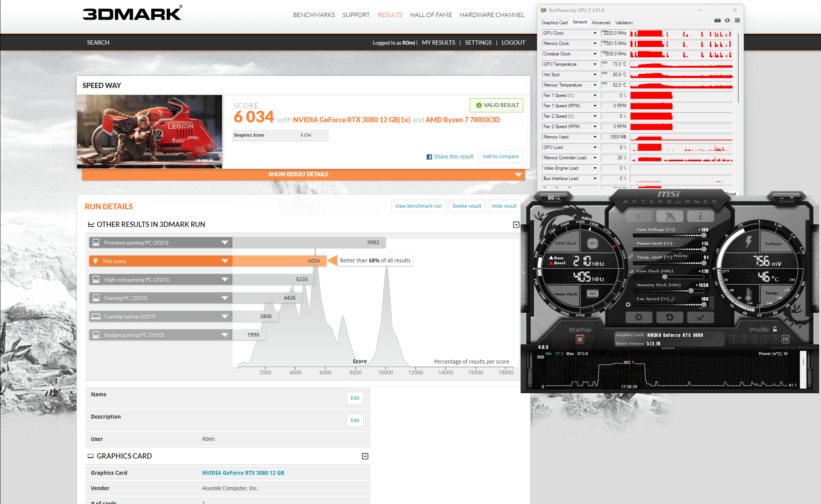The image size is (821, 504).
Task: Click the Afterburner voltage lightning icon
Action: click(748, 242)
